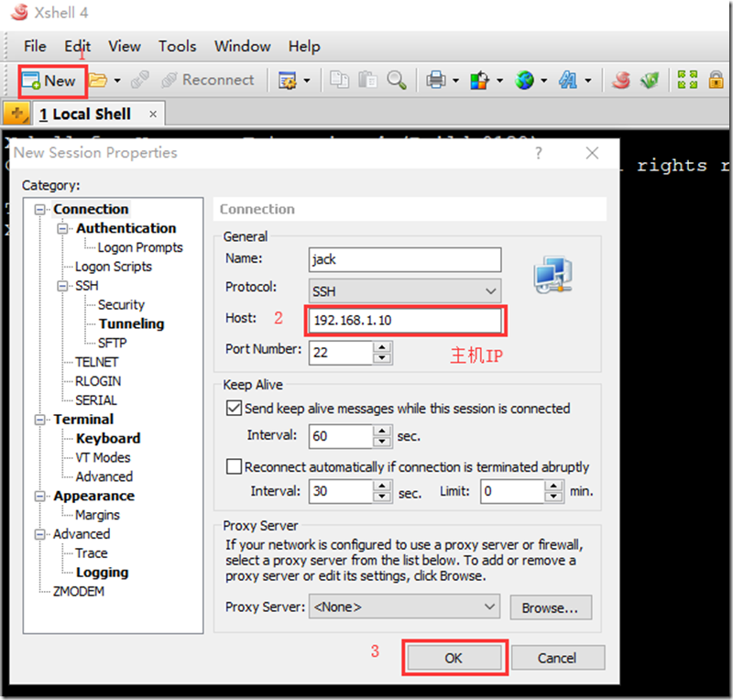Open the Proxy Server dropdown
The height and width of the screenshot is (700, 733).
pos(404,607)
